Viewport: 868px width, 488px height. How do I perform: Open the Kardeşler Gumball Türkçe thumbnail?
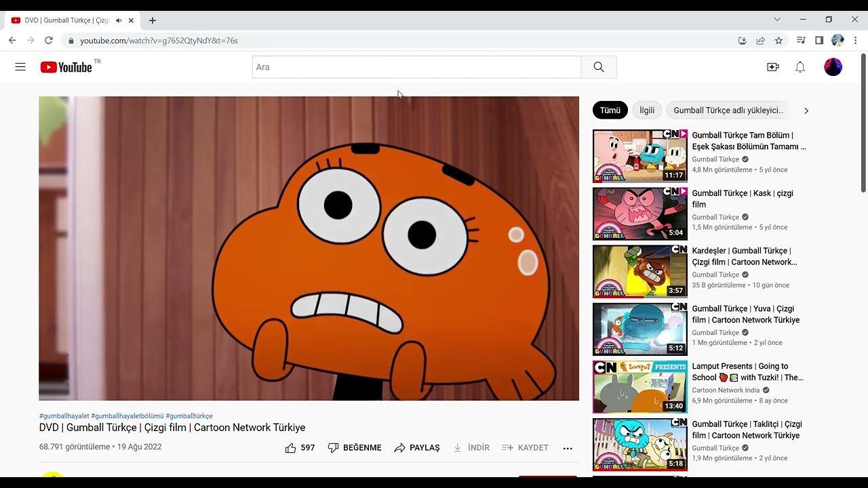point(640,271)
